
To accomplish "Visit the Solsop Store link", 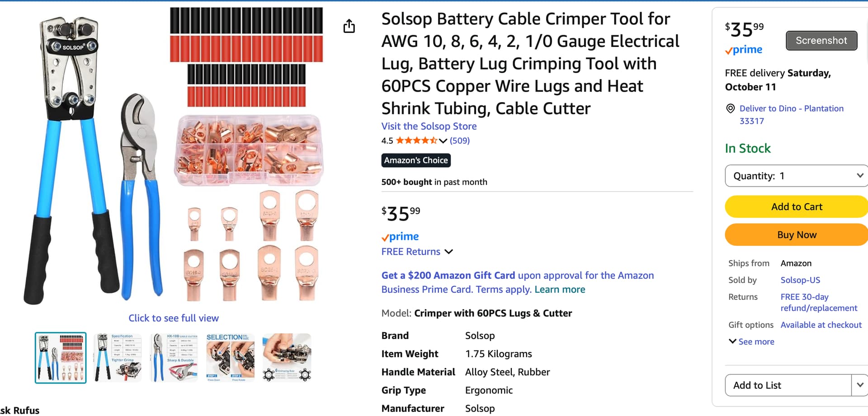I will pyautogui.click(x=429, y=126).
